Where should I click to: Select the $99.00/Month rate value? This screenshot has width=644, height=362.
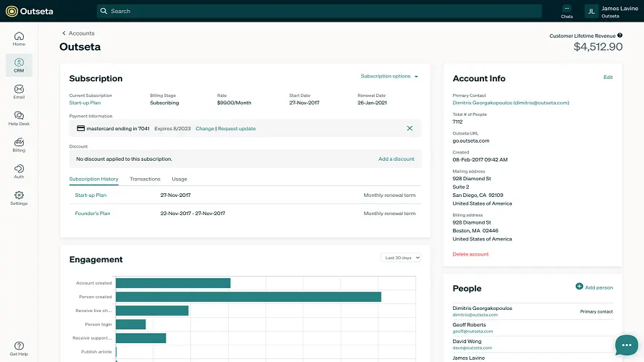click(x=234, y=103)
